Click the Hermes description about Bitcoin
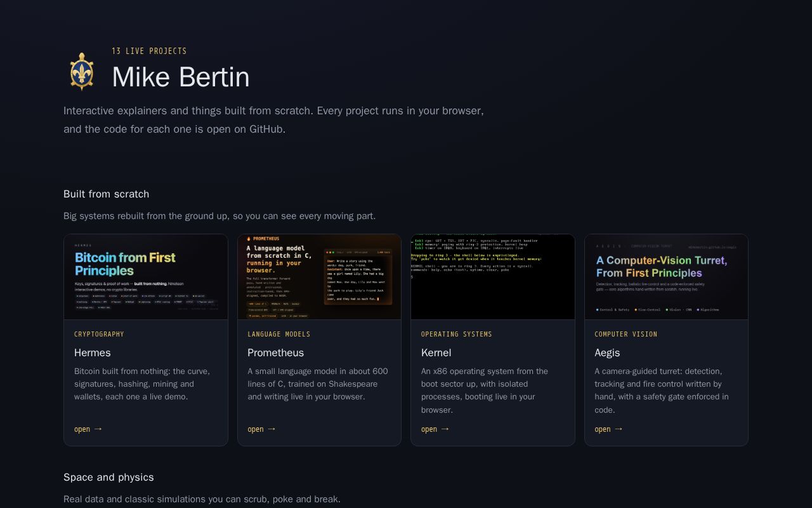Screen dimensions: 812x508 pyautogui.click(x=142, y=384)
